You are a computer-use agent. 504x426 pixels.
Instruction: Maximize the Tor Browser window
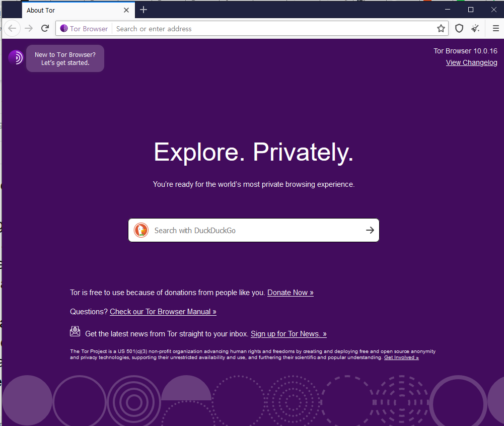[471, 10]
